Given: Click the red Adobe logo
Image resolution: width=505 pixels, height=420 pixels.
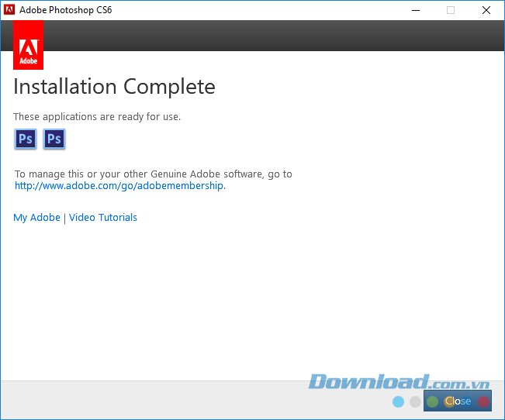Looking at the screenshot, I should pos(29,45).
